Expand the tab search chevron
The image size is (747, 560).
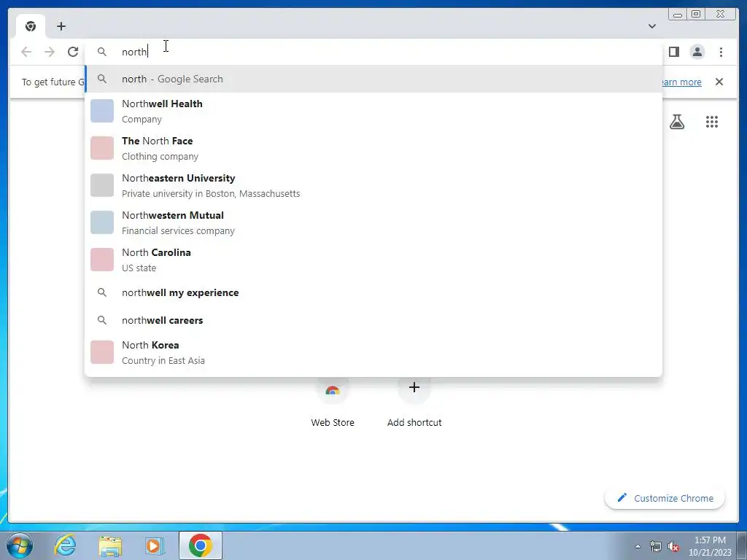651,26
